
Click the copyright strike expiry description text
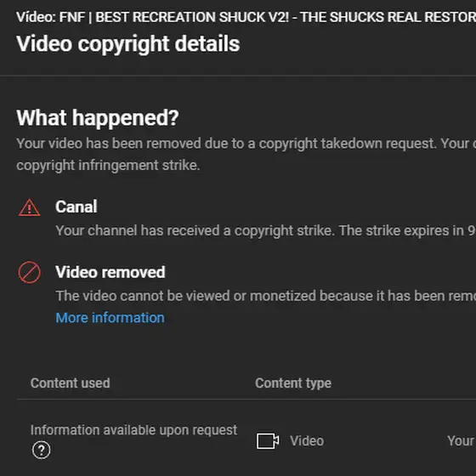point(265,230)
